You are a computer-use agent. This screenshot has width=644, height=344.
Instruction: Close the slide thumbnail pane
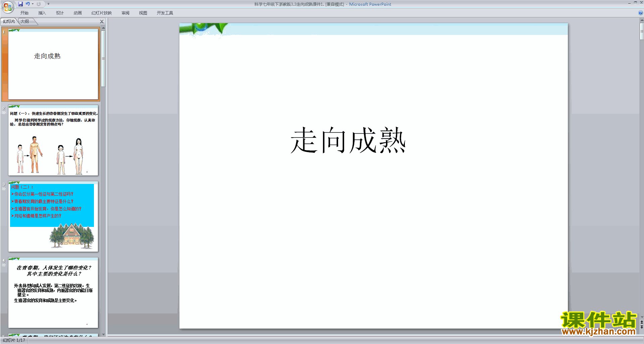[x=102, y=21]
